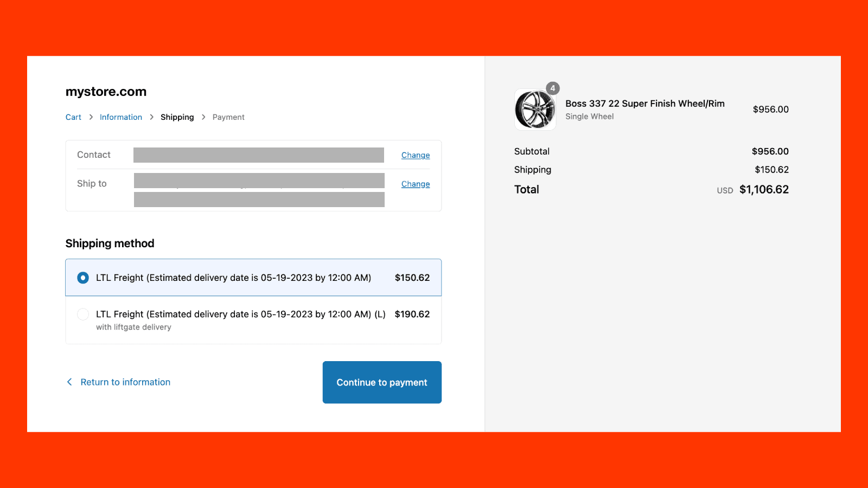
Task: Change the Contact information
Action: pyautogui.click(x=415, y=155)
